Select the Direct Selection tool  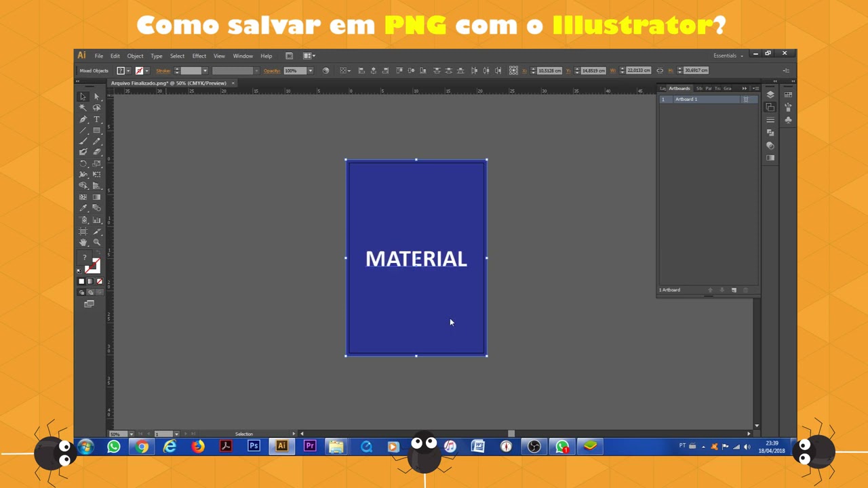click(96, 96)
